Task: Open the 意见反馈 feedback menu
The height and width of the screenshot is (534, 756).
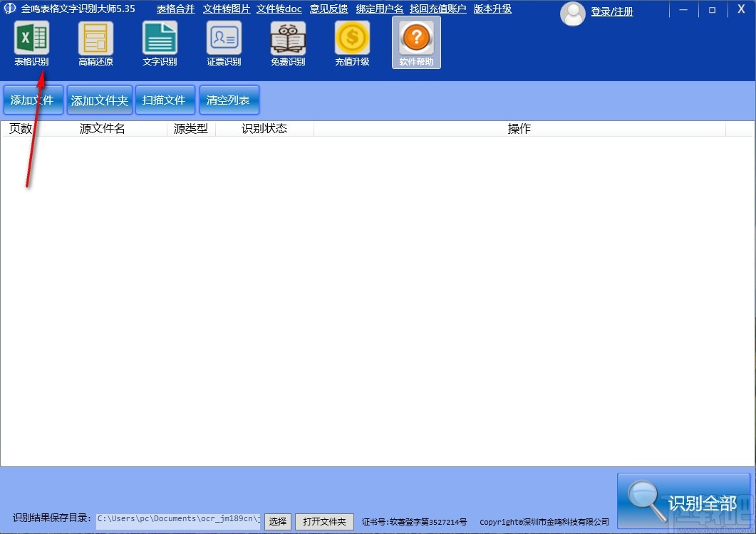Action: coord(328,9)
